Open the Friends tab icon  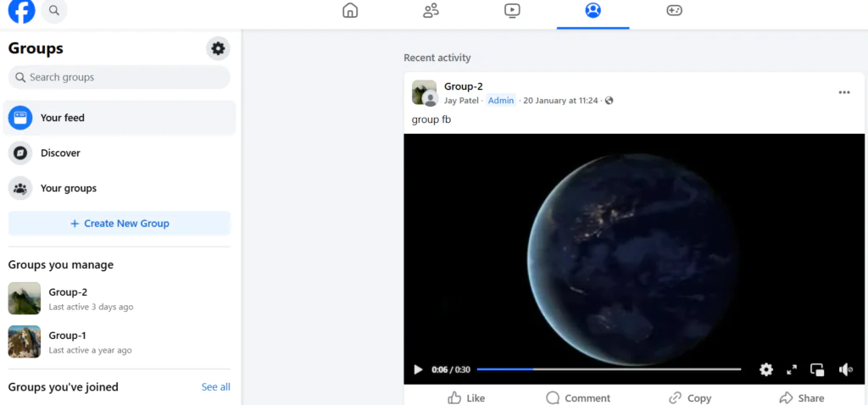click(x=431, y=10)
